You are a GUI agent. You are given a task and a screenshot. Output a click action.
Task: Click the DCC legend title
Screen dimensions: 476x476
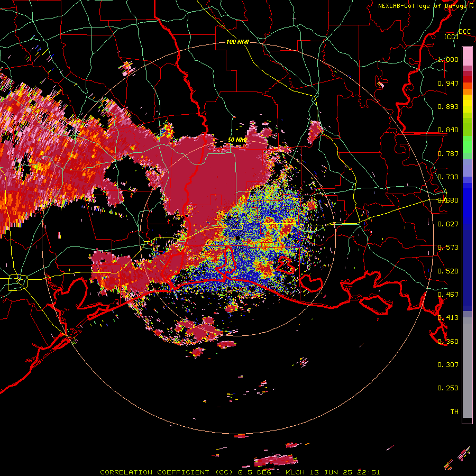[464, 32]
